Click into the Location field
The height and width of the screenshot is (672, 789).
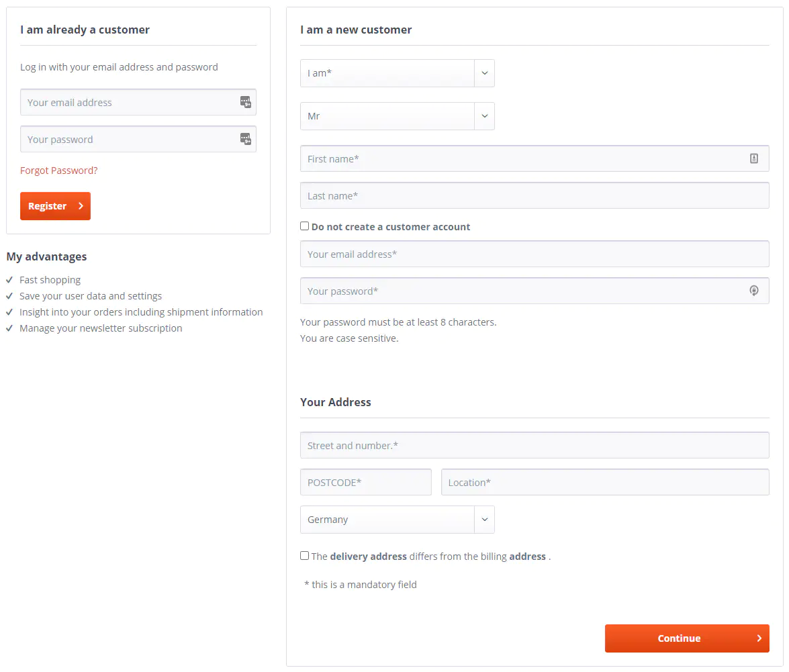(x=604, y=482)
